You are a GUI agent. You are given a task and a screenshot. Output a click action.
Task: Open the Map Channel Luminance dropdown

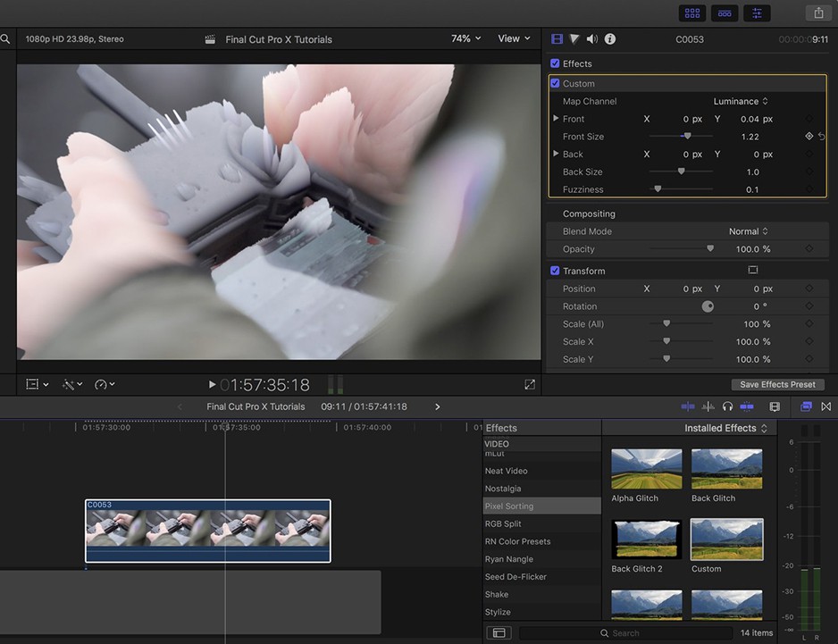[x=741, y=101]
